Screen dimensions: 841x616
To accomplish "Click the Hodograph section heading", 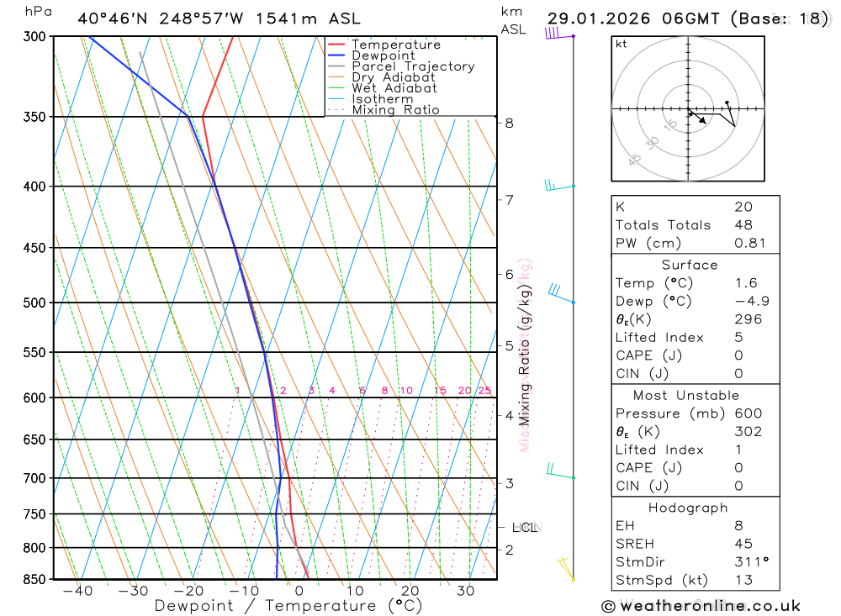I will (688, 508).
